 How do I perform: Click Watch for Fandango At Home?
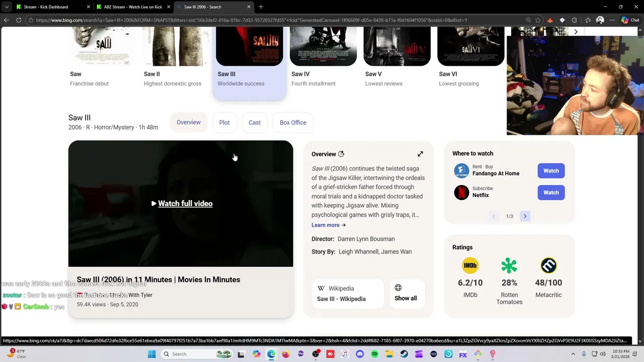tap(551, 170)
